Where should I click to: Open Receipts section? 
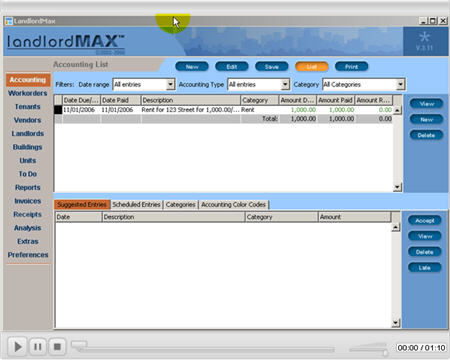click(28, 214)
